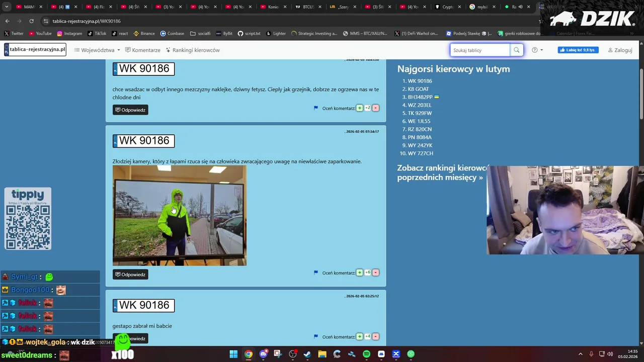
Task: Click the Facebook Lubię to! button
Action: (x=578, y=50)
